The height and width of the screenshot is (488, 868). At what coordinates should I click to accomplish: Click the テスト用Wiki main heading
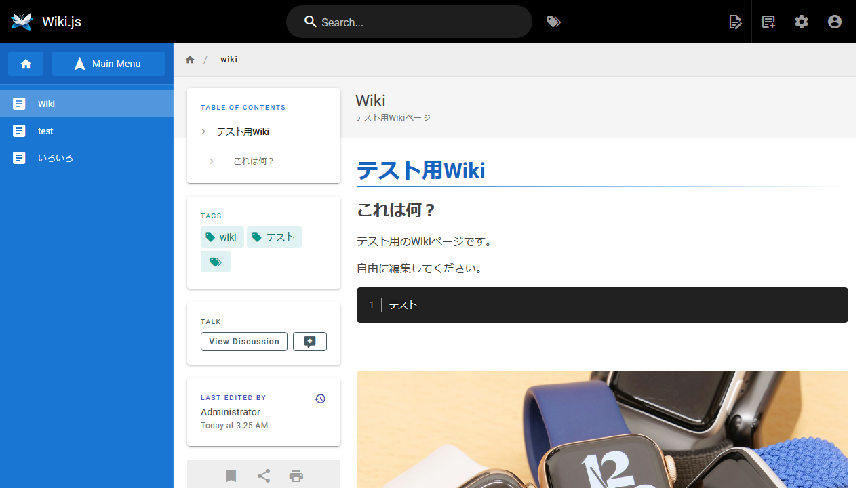[x=420, y=170]
